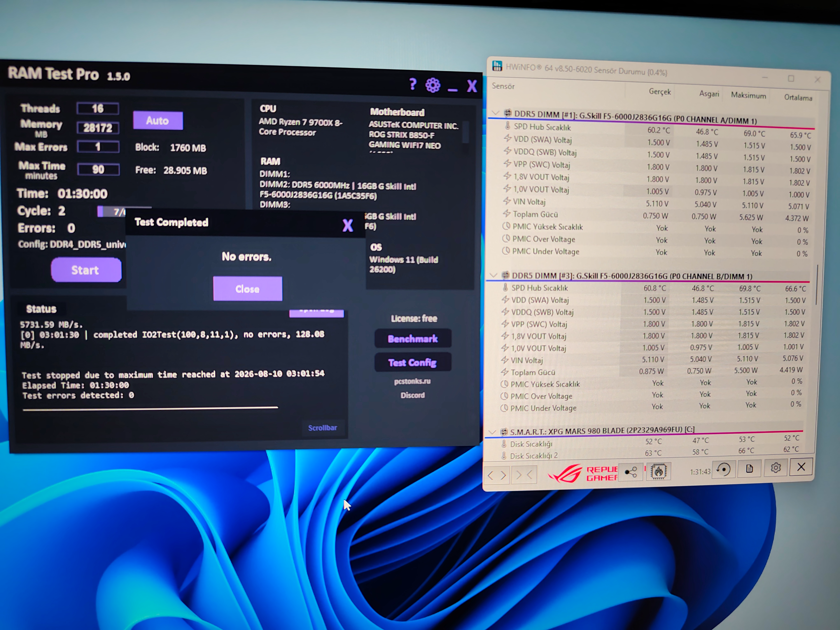The width and height of the screenshot is (840, 630).
Task: Click the HWiNFO share connection icon
Action: pos(630,472)
